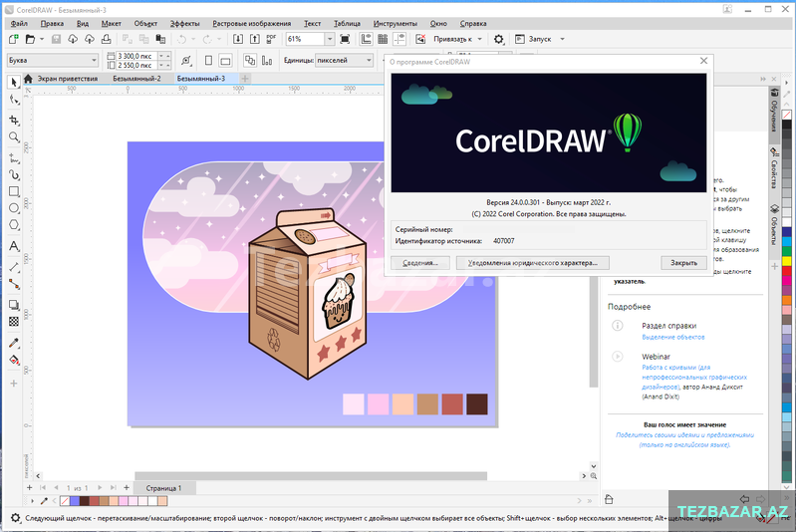Viewport: 796px width, 532px height.
Task: Select the Crop tool
Action: [x=14, y=121]
